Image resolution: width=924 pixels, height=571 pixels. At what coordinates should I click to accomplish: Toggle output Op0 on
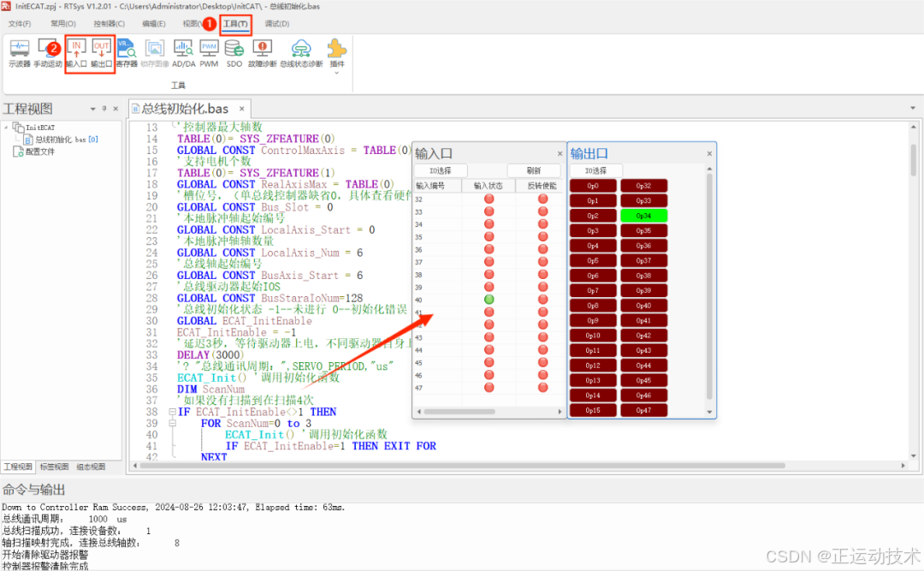593,185
